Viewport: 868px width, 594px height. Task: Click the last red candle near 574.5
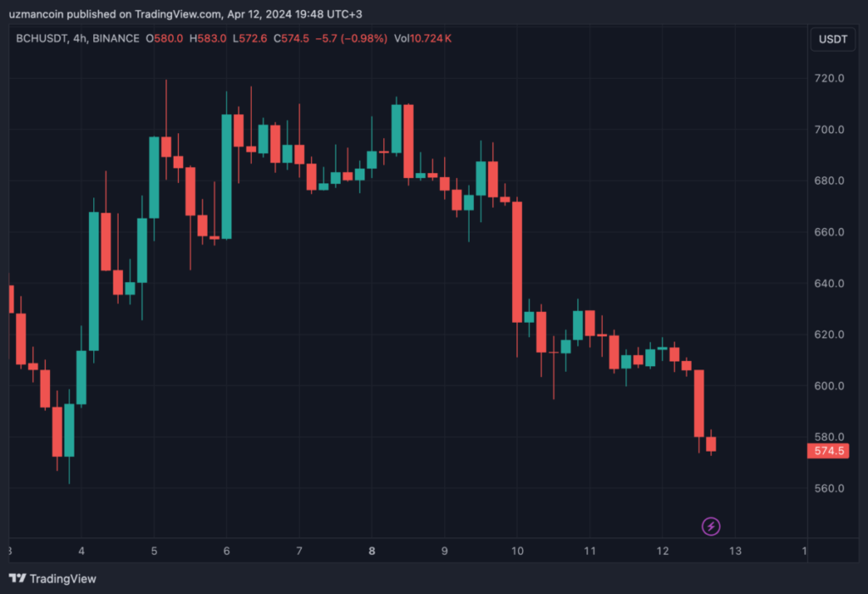tap(711, 444)
